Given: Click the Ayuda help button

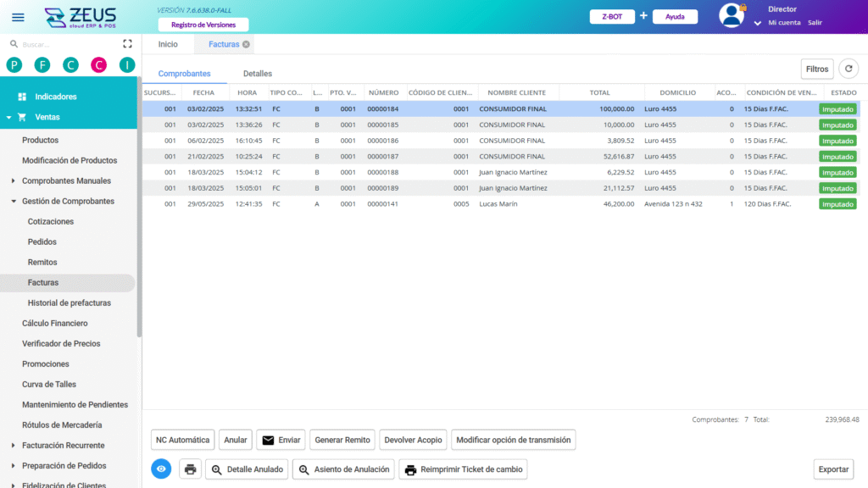Looking at the screenshot, I should [x=675, y=17].
